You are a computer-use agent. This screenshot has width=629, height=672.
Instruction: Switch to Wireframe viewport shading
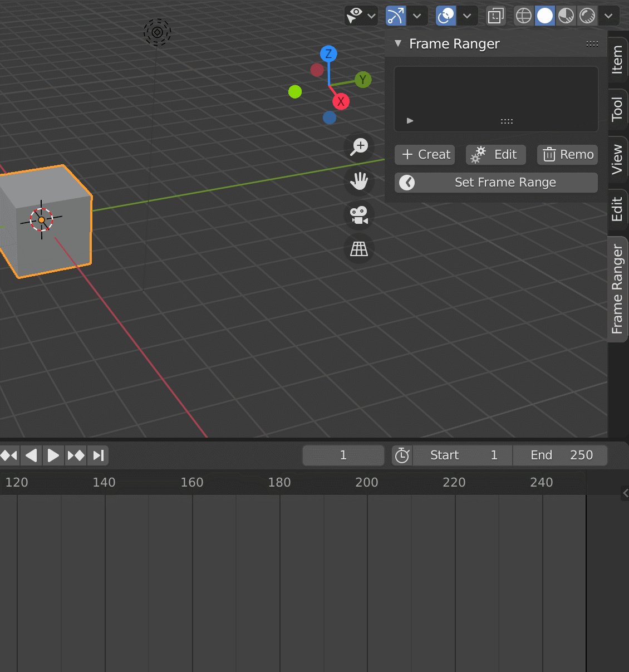coord(523,16)
